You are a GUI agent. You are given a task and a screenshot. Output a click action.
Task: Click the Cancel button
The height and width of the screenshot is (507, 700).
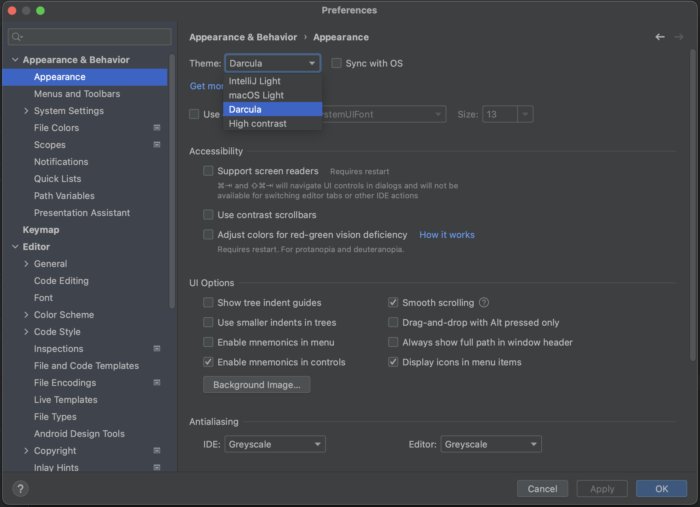pyautogui.click(x=542, y=489)
